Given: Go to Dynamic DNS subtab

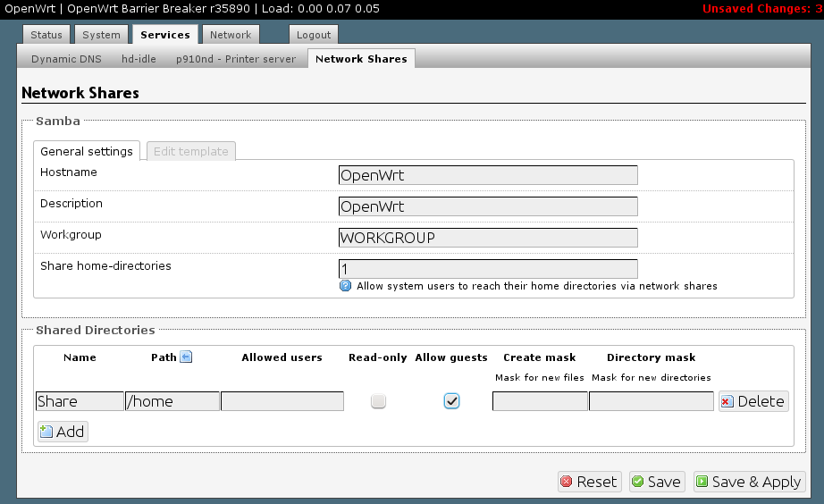Looking at the screenshot, I should (x=66, y=59).
